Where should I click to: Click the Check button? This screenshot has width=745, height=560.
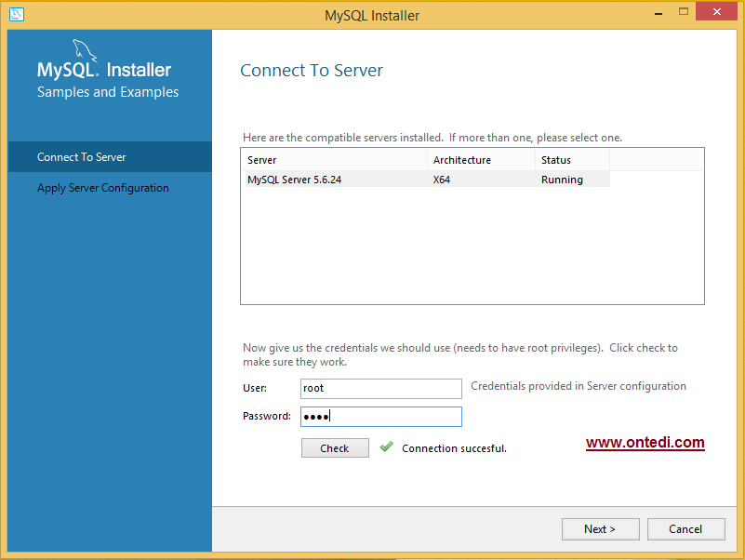pos(335,447)
